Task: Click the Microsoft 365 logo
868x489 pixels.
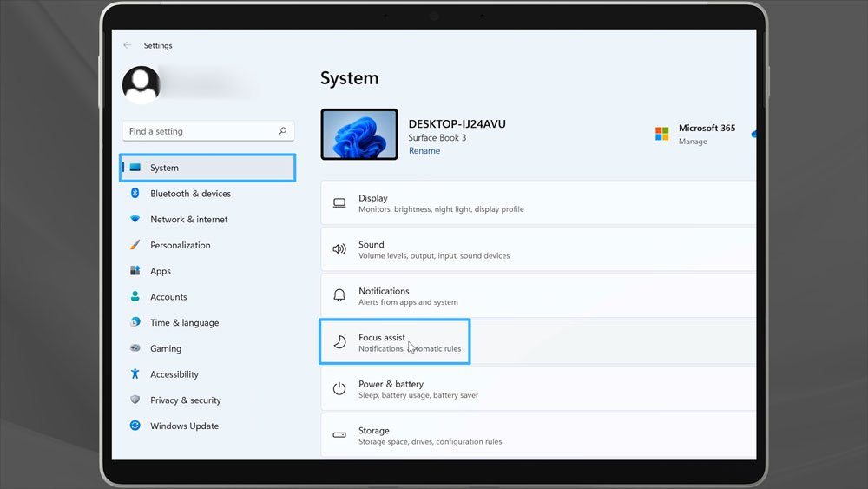Action: pos(662,134)
